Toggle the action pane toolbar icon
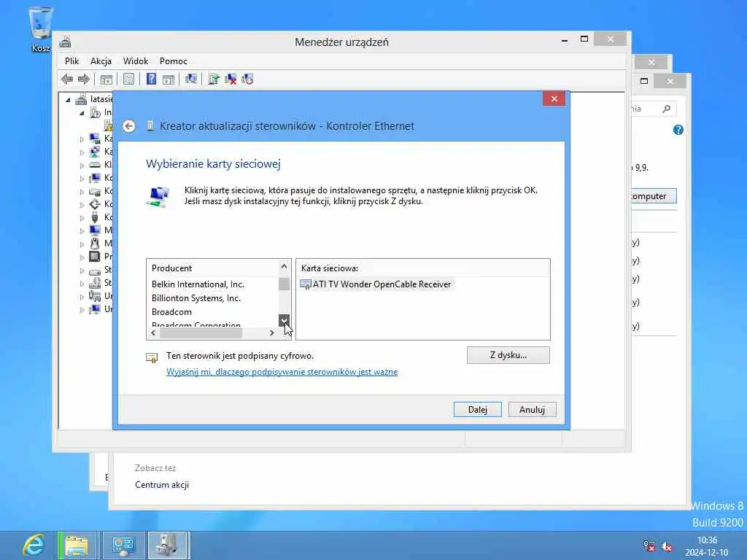747x560 pixels. (x=169, y=79)
